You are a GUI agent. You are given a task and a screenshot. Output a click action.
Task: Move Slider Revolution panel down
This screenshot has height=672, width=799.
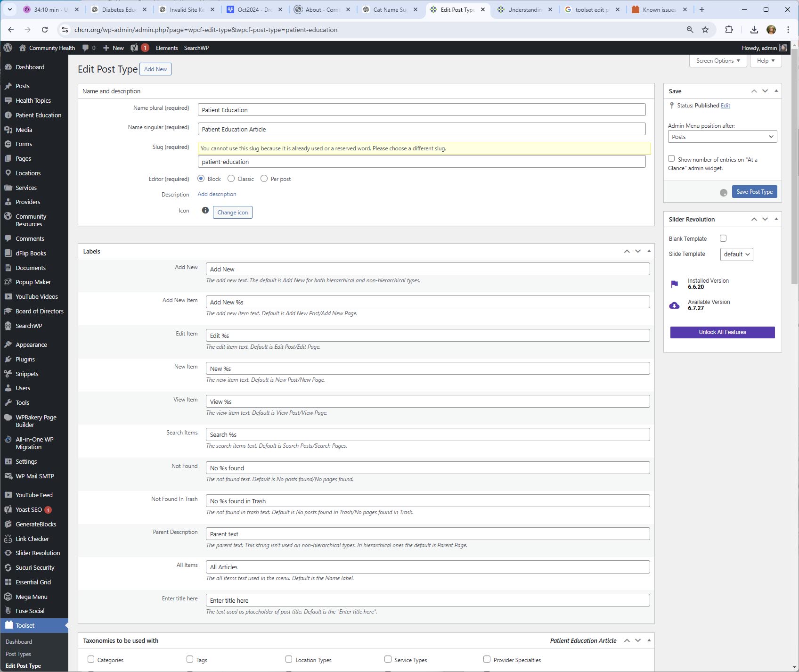765,219
